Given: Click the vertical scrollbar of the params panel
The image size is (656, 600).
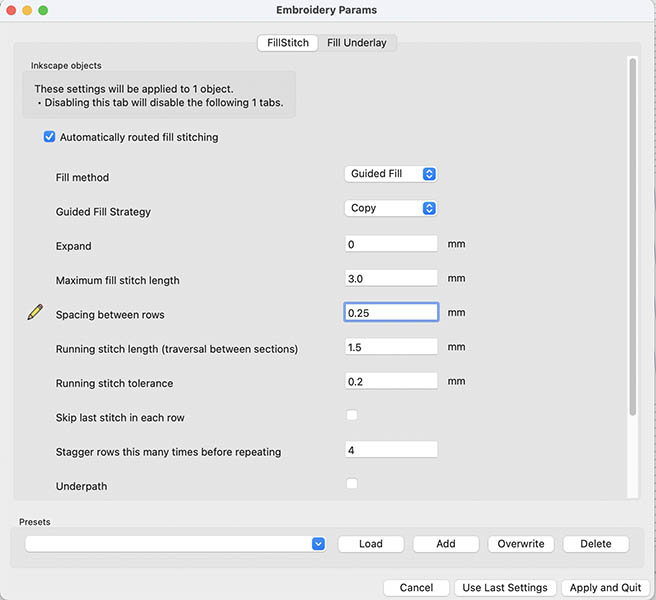Looking at the screenshot, I should [x=632, y=240].
